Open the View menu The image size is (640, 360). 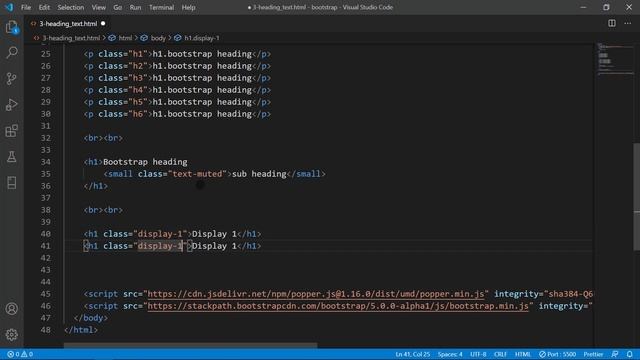[98, 7]
